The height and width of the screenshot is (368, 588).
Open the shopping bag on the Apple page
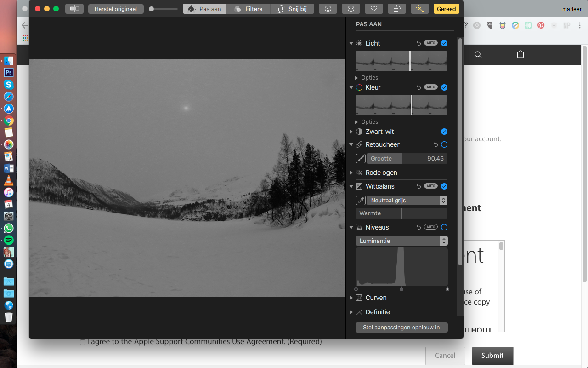click(520, 55)
